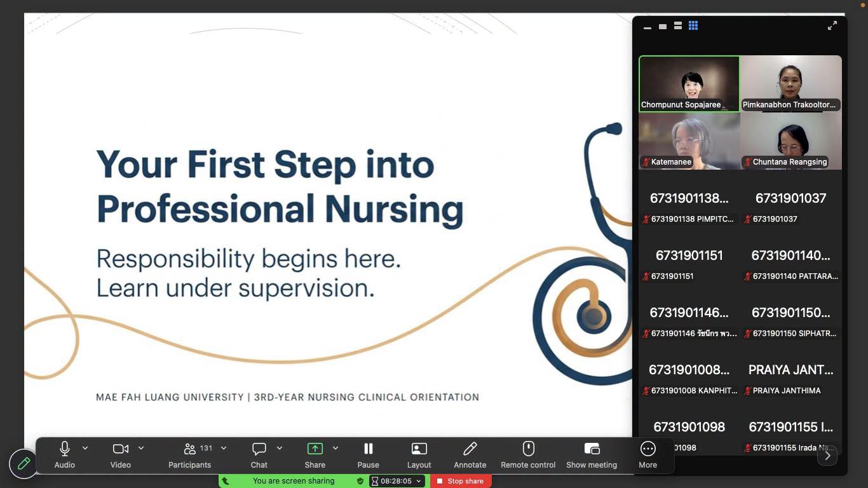Select Pimkanabhon Trakooltor's video tile
This screenshot has height=488, width=868.
coord(791,84)
